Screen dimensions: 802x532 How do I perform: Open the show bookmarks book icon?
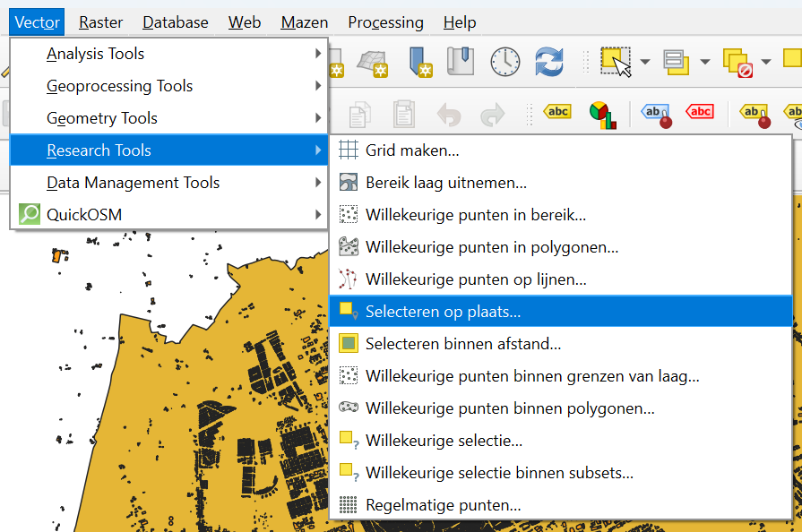pyautogui.click(x=461, y=62)
